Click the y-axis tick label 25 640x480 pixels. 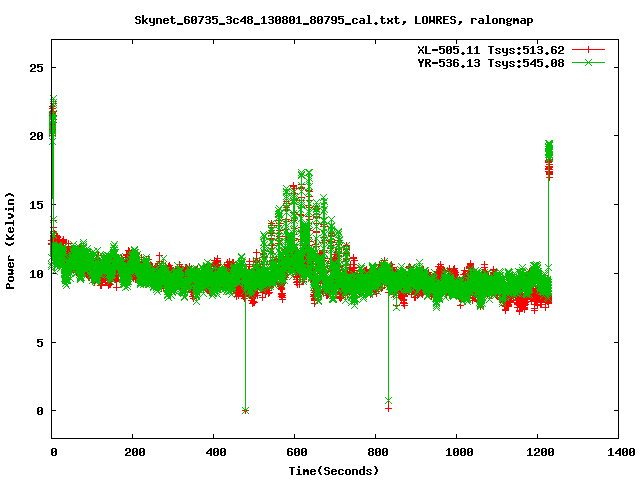(x=36, y=68)
